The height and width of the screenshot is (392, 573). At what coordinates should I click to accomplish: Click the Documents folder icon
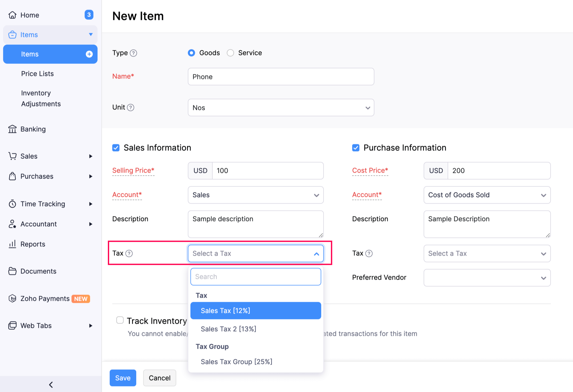(x=12, y=271)
